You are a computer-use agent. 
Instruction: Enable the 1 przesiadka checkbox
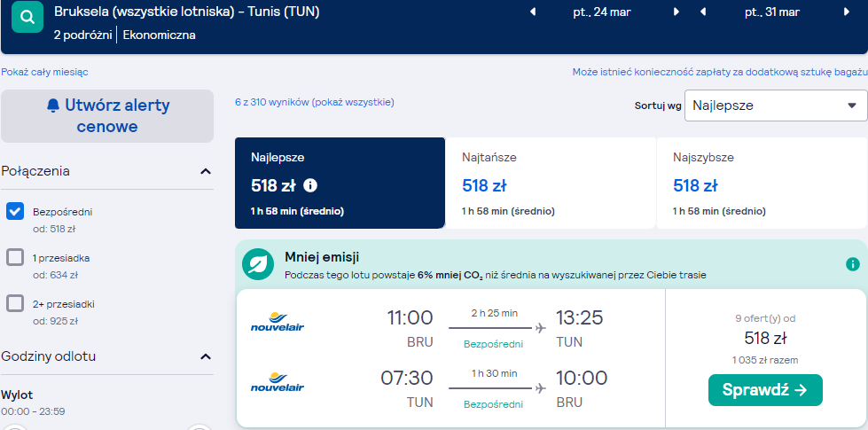pos(15,257)
